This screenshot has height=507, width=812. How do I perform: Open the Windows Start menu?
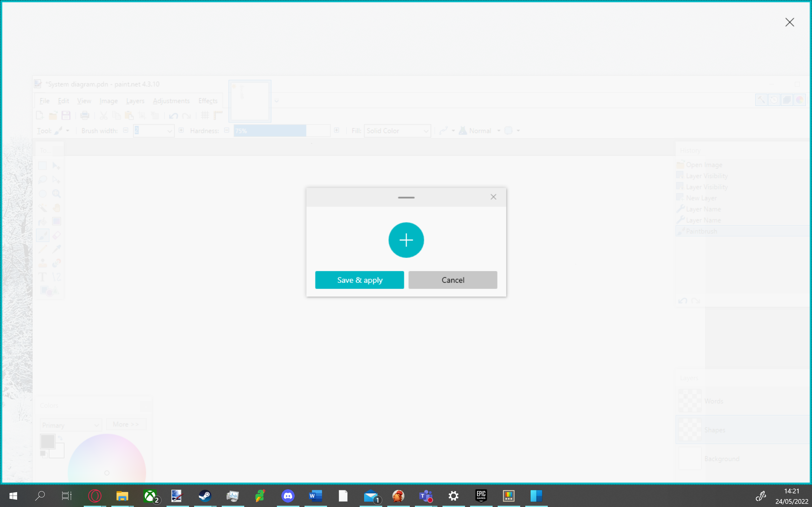13,496
